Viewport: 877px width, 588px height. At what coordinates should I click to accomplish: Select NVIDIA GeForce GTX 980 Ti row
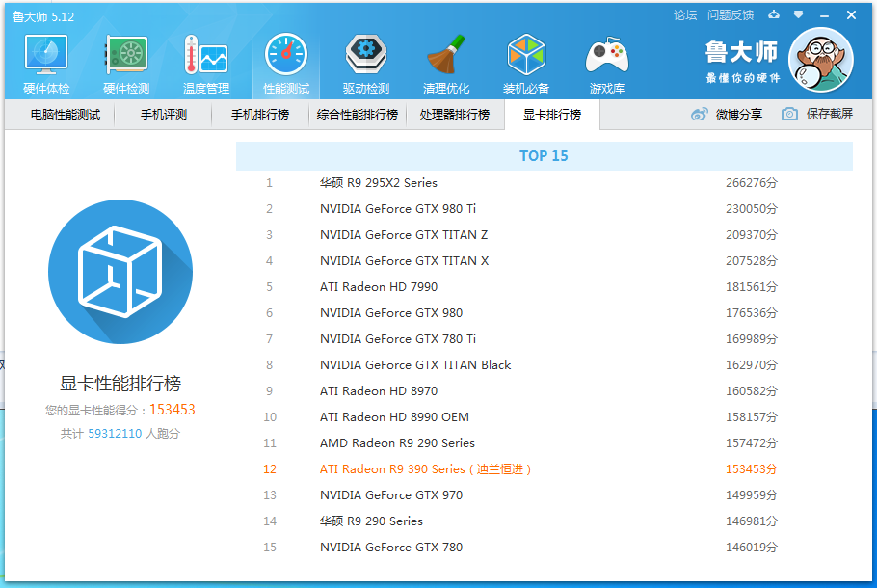[x=545, y=208]
